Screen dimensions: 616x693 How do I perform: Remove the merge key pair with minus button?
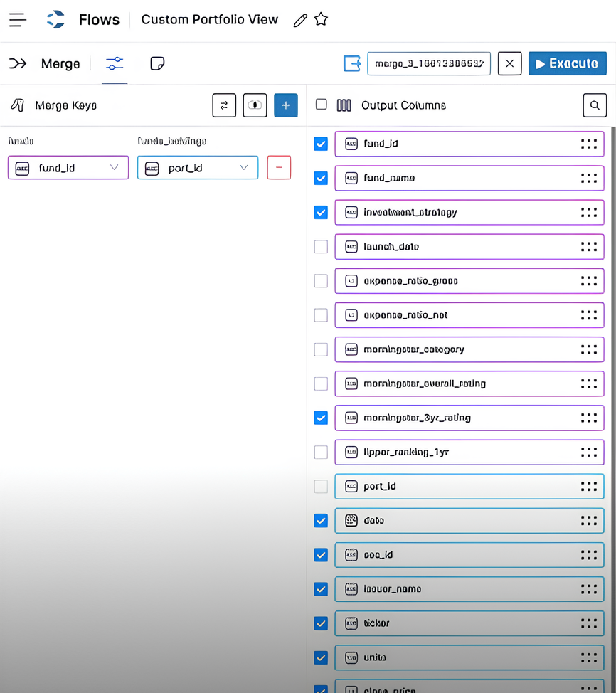pos(279,167)
